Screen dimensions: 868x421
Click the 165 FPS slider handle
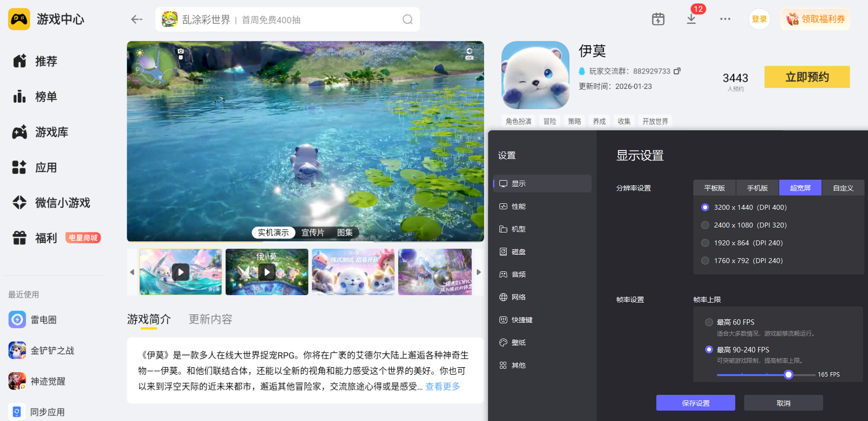[x=789, y=375]
